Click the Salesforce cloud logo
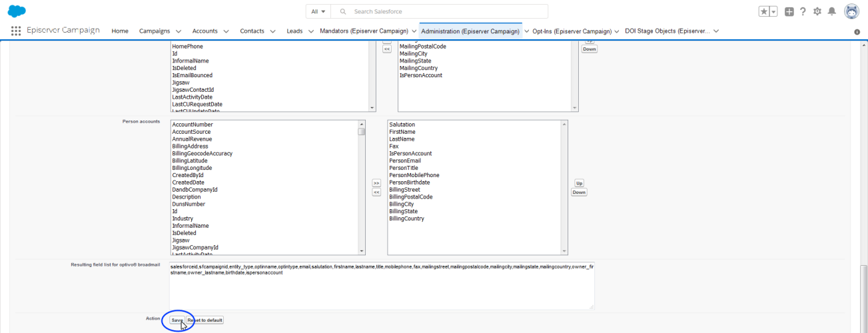The height and width of the screenshot is (333, 868). click(x=17, y=11)
